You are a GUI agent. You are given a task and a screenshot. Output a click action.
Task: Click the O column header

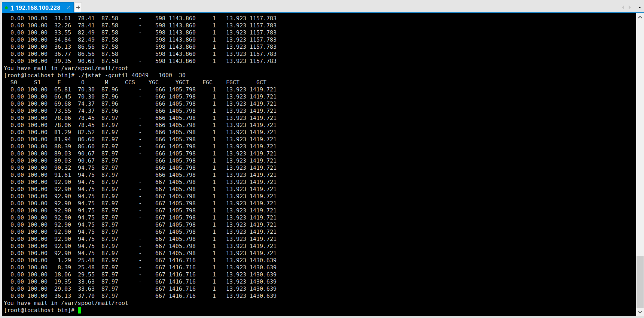(x=83, y=82)
